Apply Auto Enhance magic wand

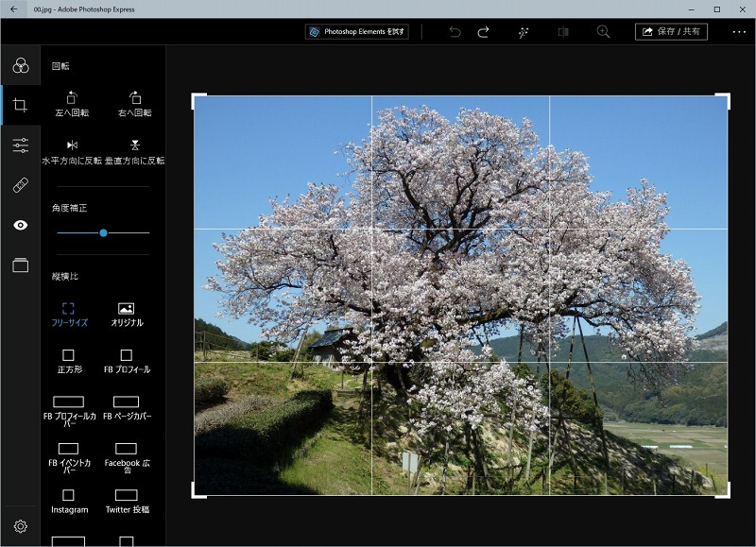click(x=524, y=32)
